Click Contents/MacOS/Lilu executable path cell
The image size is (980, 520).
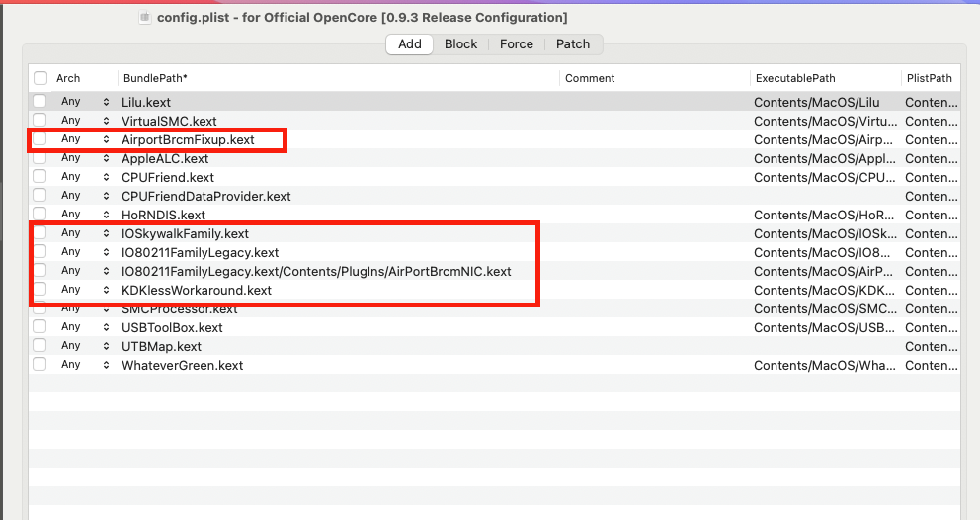click(816, 102)
